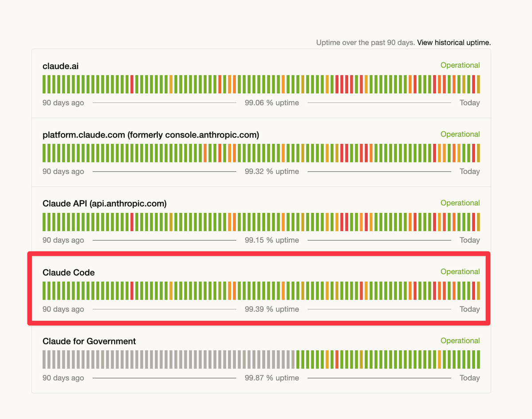This screenshot has width=532, height=419.
Task: Click first green bar in Claude for Government row
Action: [x=298, y=360]
